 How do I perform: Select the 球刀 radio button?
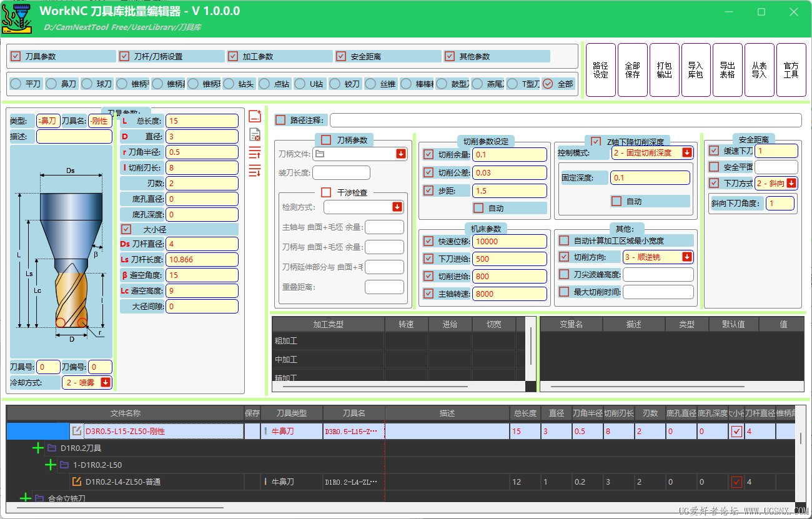tap(87, 84)
